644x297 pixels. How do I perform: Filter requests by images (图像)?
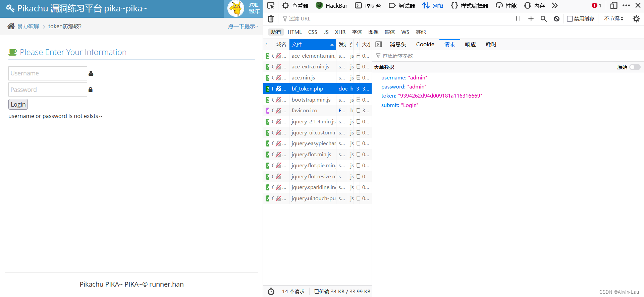point(373,32)
